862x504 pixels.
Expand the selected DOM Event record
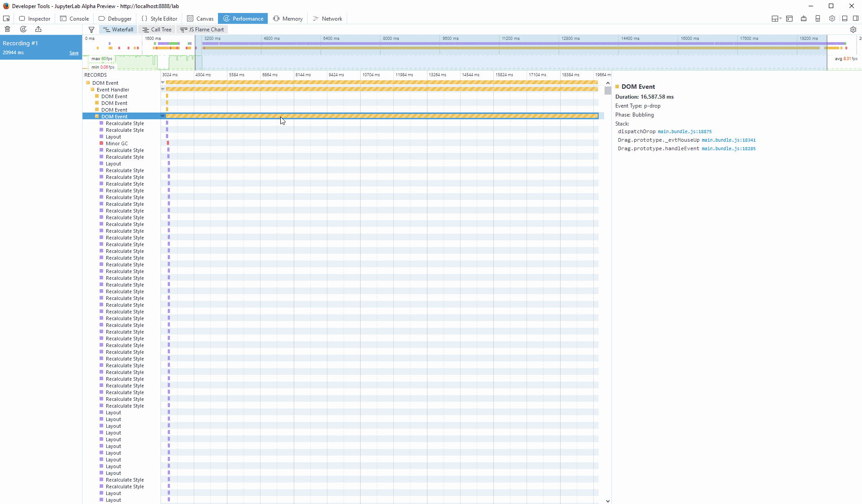[x=162, y=116]
